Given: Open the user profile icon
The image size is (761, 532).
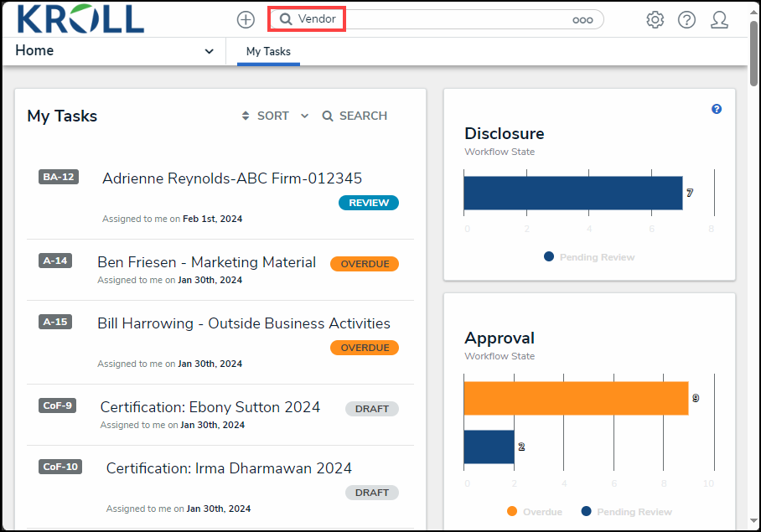Looking at the screenshot, I should pos(719,20).
